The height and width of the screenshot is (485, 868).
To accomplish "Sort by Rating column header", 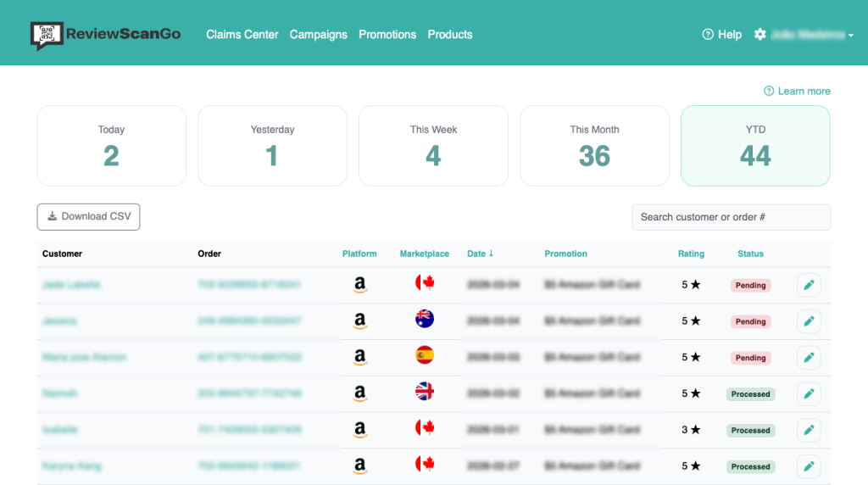I will tap(691, 254).
